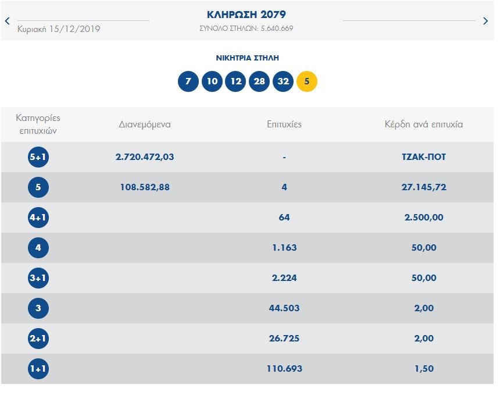Select the winning number ball 12

(235, 81)
